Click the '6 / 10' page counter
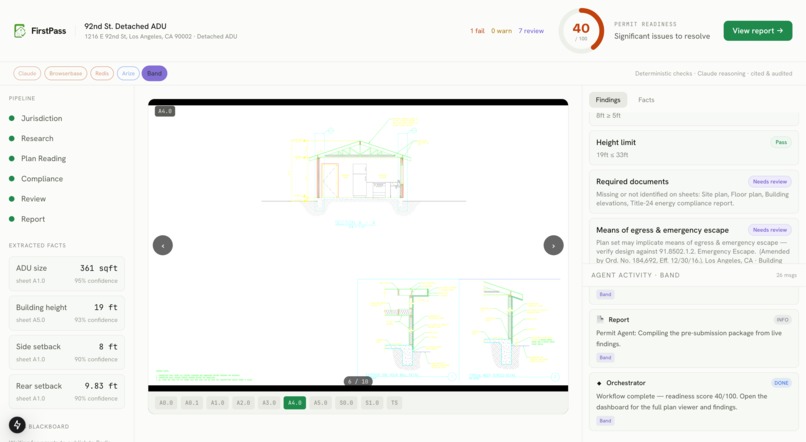Viewport: 806px width, 442px height. click(358, 381)
